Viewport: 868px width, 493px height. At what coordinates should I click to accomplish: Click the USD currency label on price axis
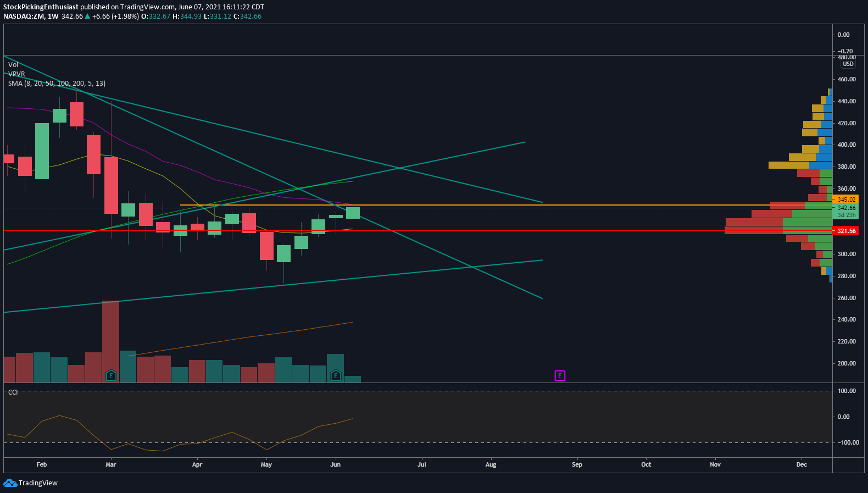pyautogui.click(x=848, y=64)
